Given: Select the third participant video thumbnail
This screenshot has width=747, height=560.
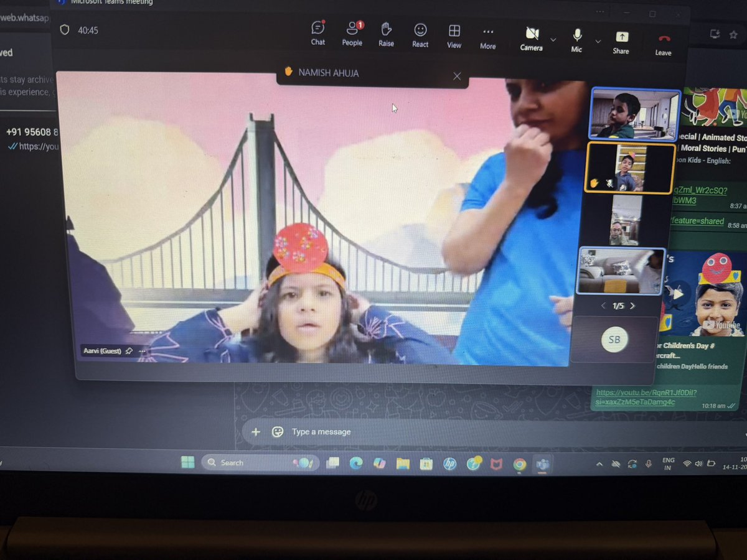Looking at the screenshot, I should 626,220.
